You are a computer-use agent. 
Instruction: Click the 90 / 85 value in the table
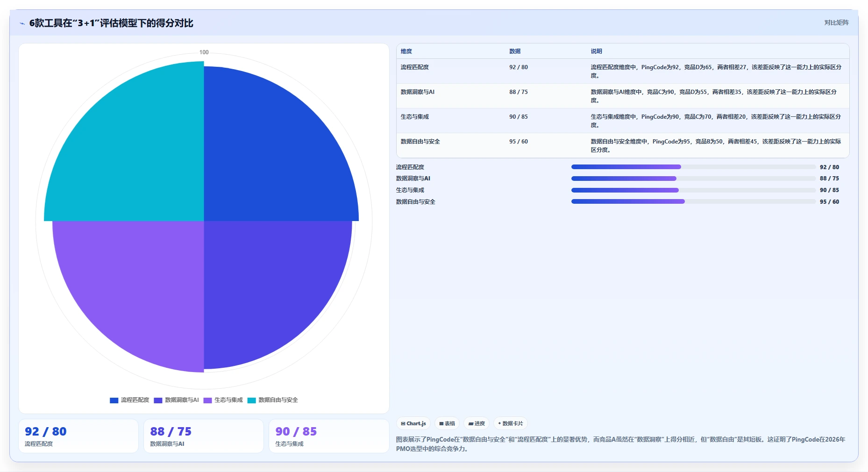[519, 117]
